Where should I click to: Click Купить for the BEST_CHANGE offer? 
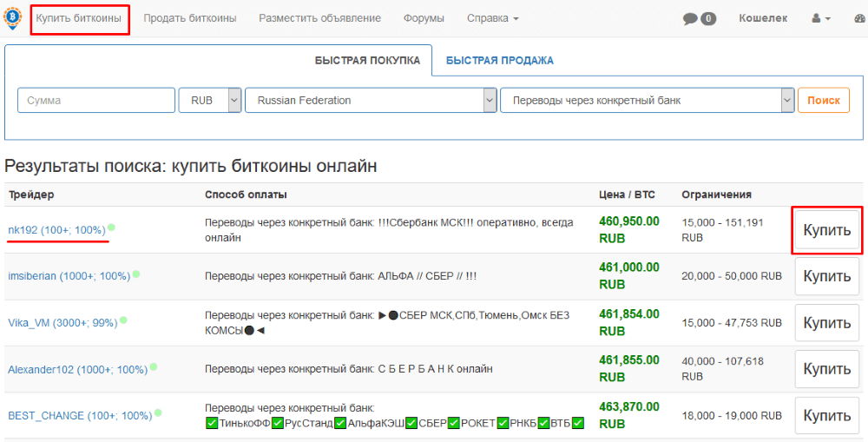coord(827,415)
